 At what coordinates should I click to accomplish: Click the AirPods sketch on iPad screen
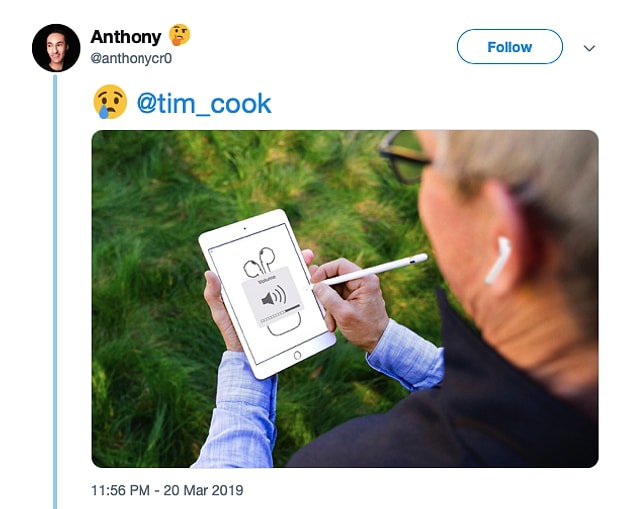pos(260,260)
